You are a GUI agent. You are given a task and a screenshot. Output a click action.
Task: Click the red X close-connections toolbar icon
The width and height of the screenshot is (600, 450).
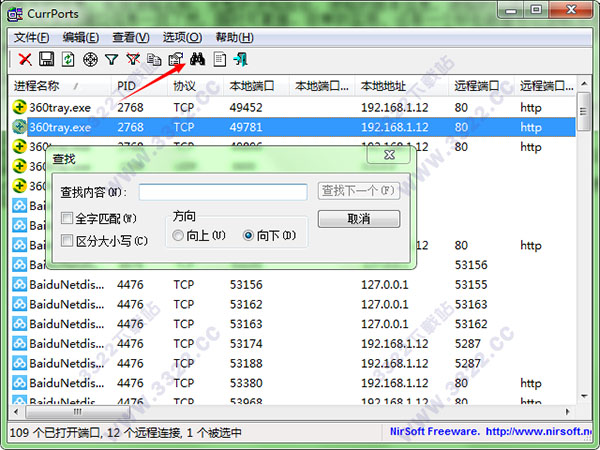[x=25, y=59]
